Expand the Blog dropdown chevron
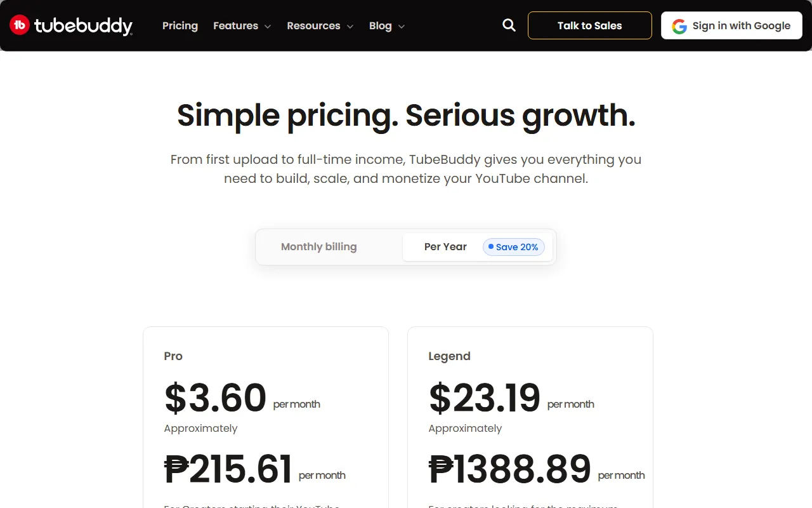This screenshot has width=812, height=508. point(402,27)
